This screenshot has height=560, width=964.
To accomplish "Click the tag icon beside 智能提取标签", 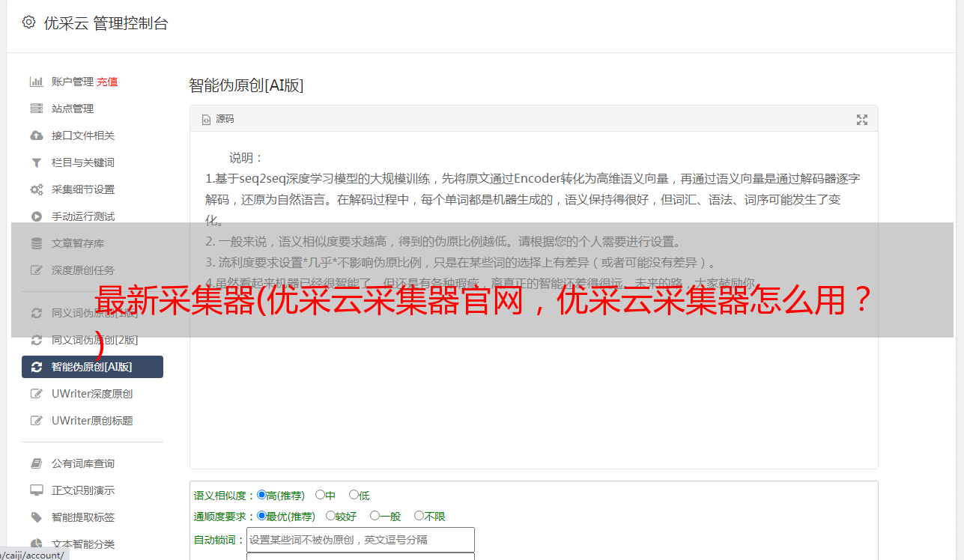I will click(36, 517).
